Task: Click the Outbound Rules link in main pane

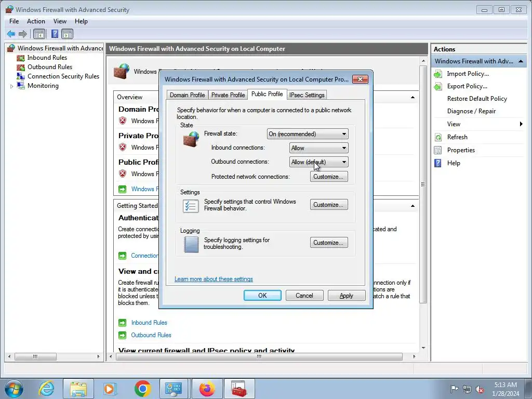Action: pyautogui.click(x=151, y=335)
